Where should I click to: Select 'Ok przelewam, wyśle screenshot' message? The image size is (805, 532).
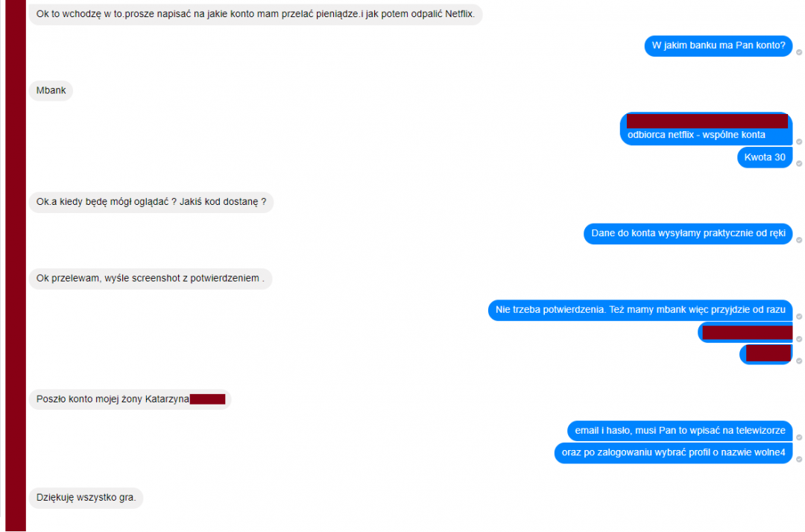coord(151,279)
